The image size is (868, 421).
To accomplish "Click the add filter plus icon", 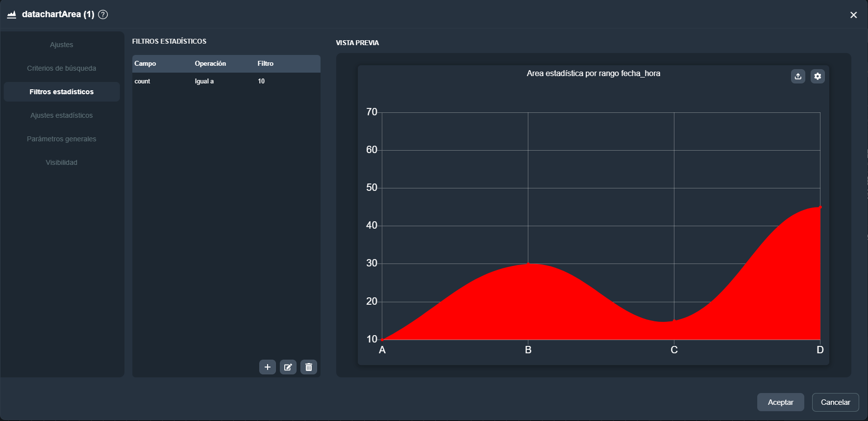I will tap(267, 367).
